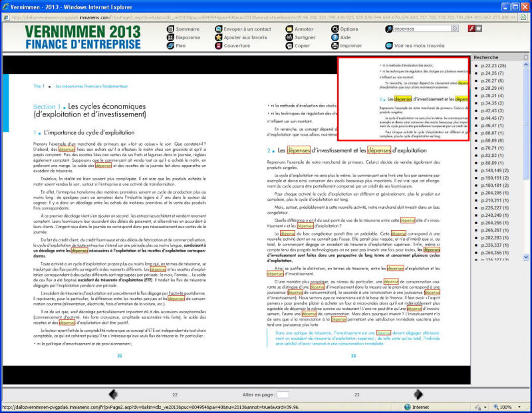The width and height of the screenshot is (532, 413).
Task: Select result p.88,89 (1)
Action: 492,163
